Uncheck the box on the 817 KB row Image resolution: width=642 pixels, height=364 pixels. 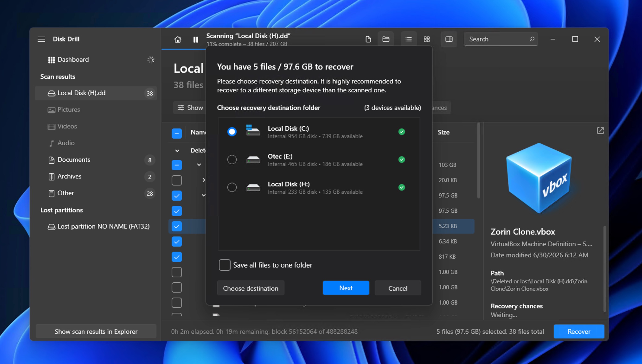pos(177,257)
